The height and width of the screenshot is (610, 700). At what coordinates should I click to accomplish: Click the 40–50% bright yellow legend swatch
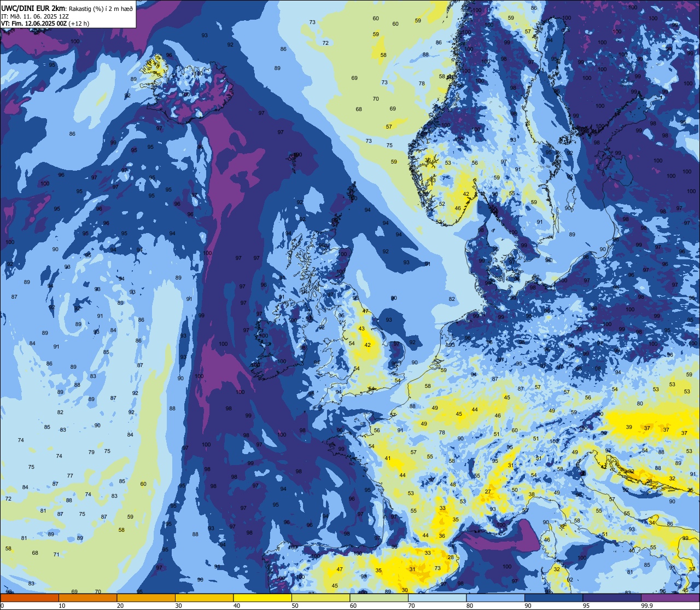click(x=262, y=598)
